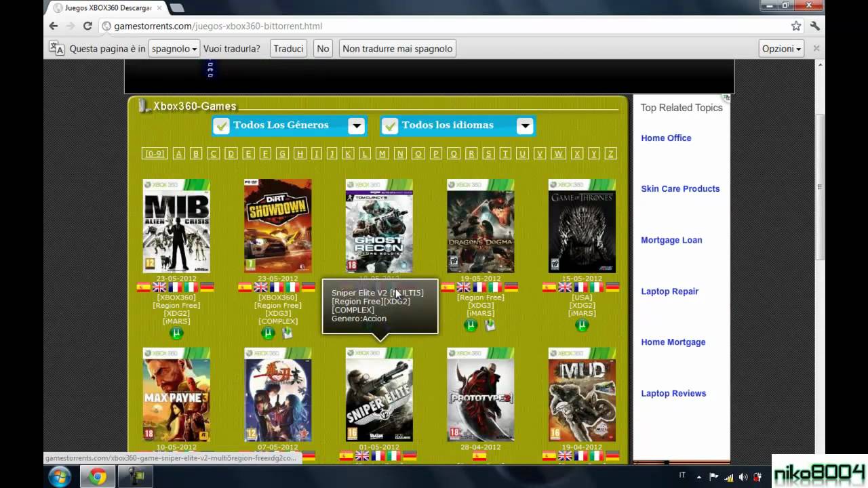Toggle the Todos los idiomas checkmark

pyautogui.click(x=389, y=125)
